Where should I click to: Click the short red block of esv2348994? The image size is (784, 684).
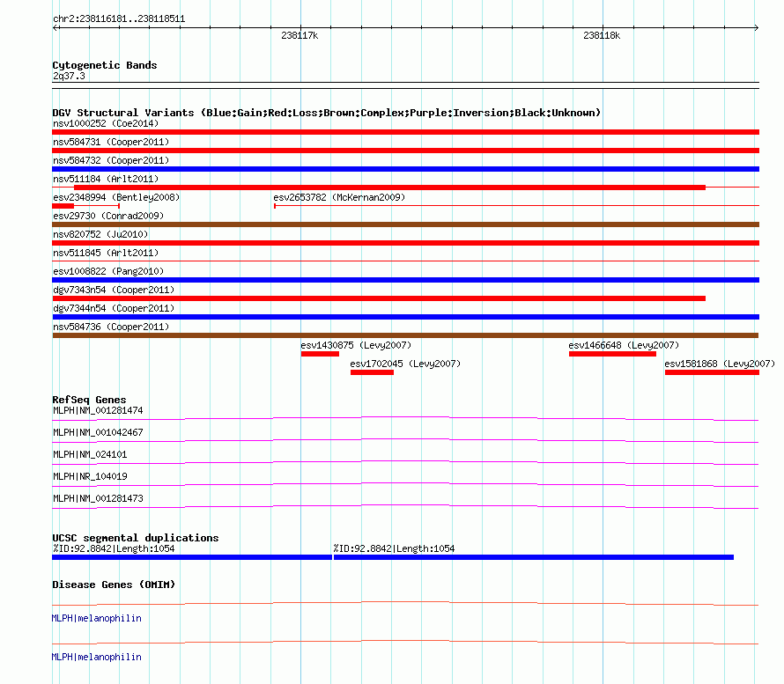click(x=63, y=206)
